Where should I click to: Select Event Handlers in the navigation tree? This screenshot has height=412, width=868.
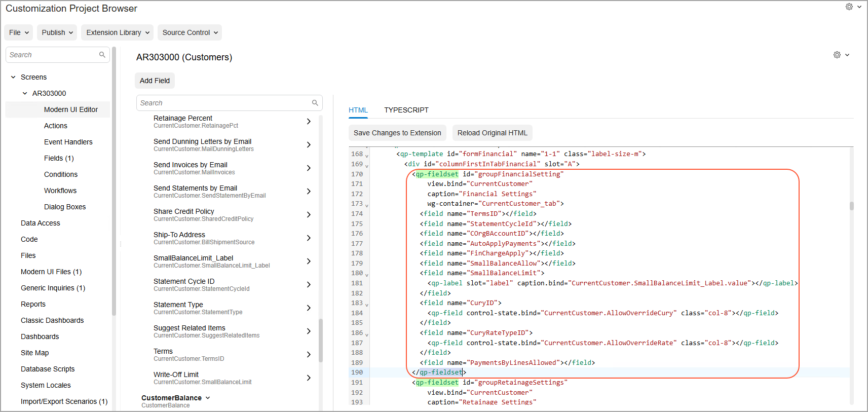pyautogui.click(x=68, y=142)
